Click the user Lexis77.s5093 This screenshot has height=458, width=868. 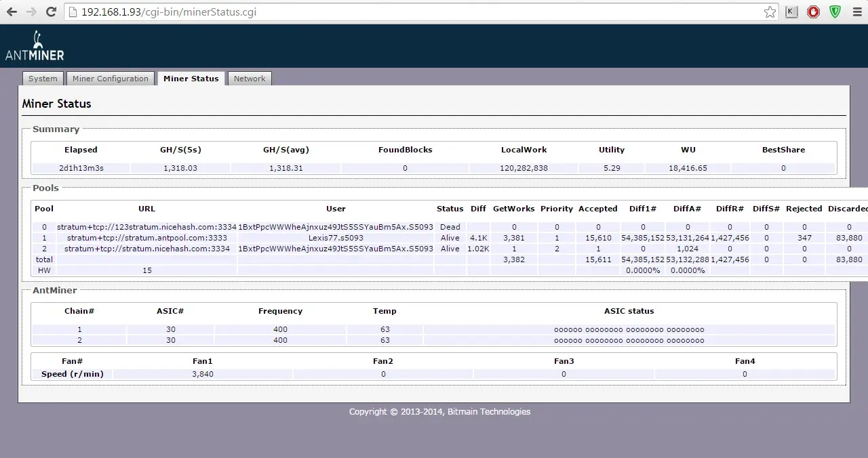pyautogui.click(x=336, y=238)
